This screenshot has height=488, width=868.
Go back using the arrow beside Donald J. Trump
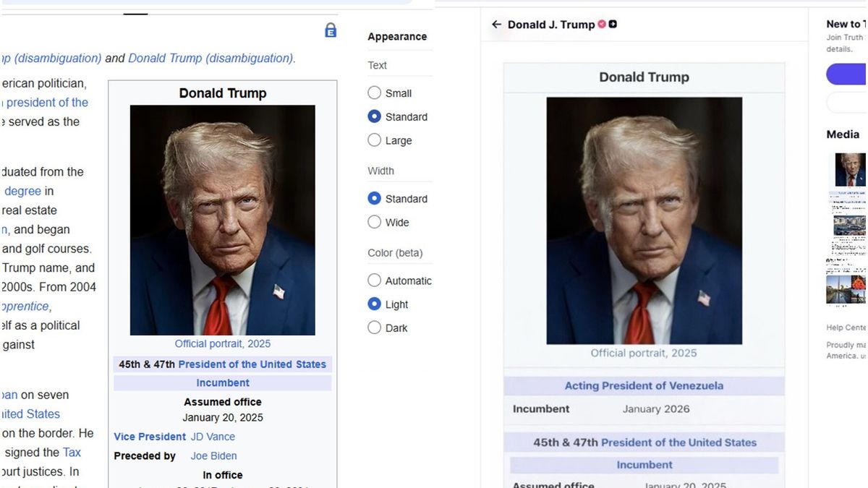tap(496, 25)
